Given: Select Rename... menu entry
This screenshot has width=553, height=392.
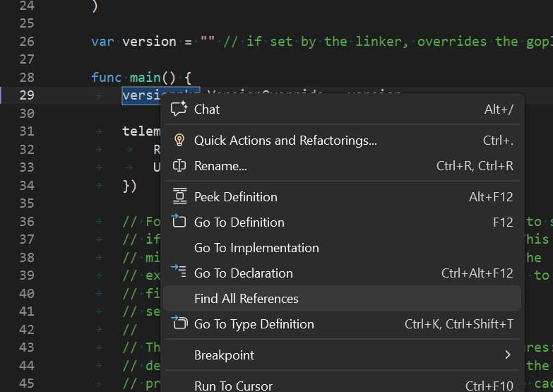Looking at the screenshot, I should (342, 166).
